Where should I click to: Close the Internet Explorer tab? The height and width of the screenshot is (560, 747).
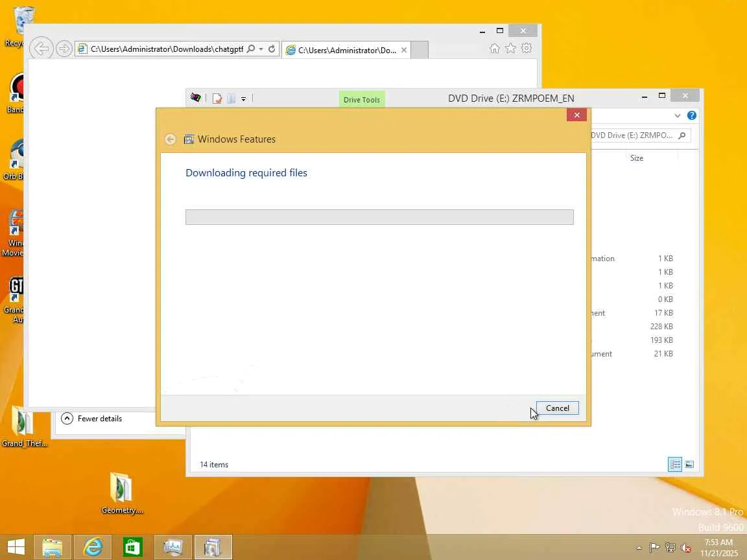click(x=404, y=50)
